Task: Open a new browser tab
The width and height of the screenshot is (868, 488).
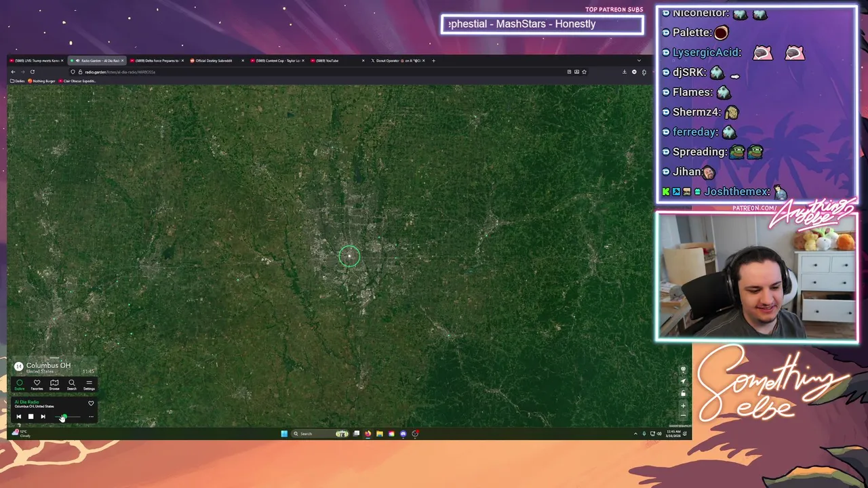Action: (433, 60)
